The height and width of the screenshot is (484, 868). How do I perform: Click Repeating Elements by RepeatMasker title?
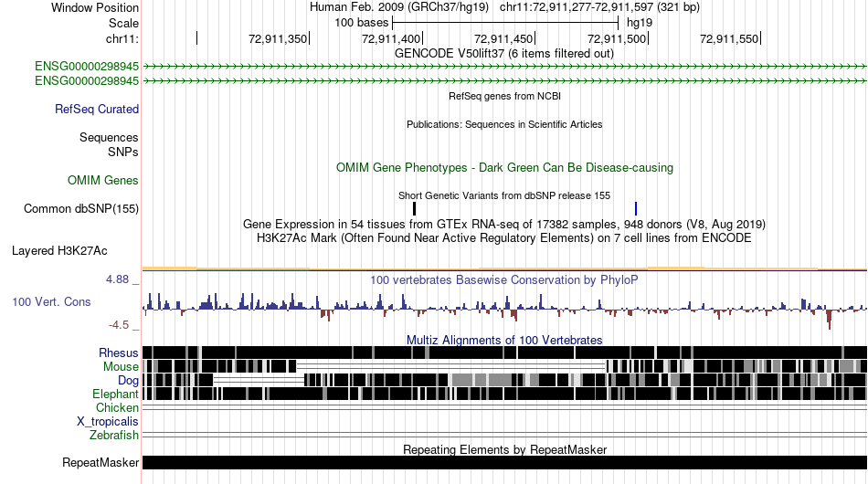[x=504, y=449]
